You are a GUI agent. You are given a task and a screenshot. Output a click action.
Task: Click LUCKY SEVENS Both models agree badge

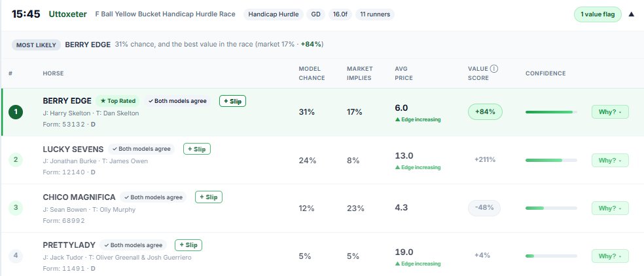pos(141,149)
